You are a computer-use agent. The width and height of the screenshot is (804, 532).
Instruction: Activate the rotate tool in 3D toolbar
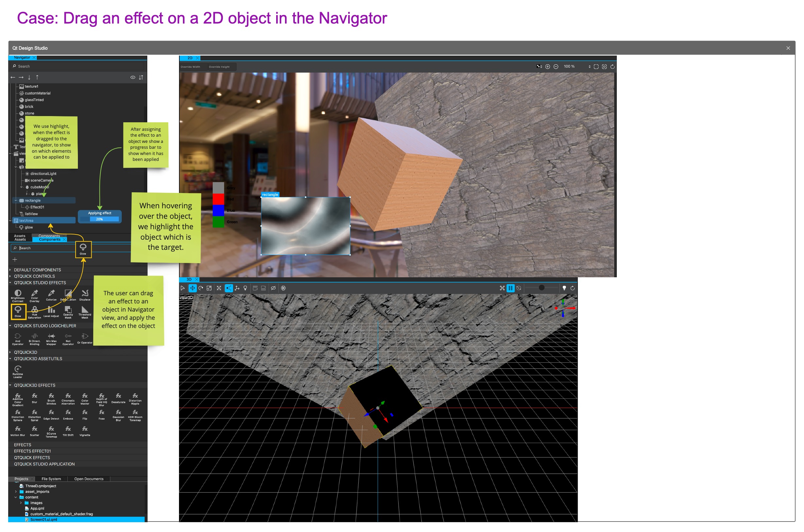(x=201, y=288)
